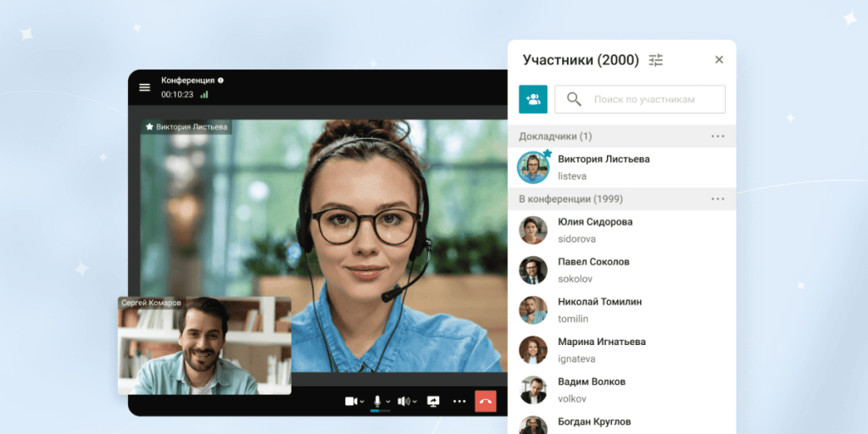
Task: Select participant Марина Игнатьева
Action: click(621, 350)
